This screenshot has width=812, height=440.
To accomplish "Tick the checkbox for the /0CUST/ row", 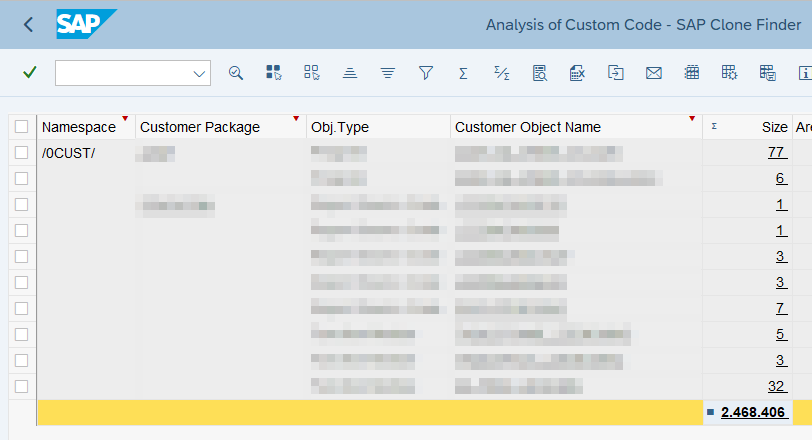I will [x=21, y=152].
